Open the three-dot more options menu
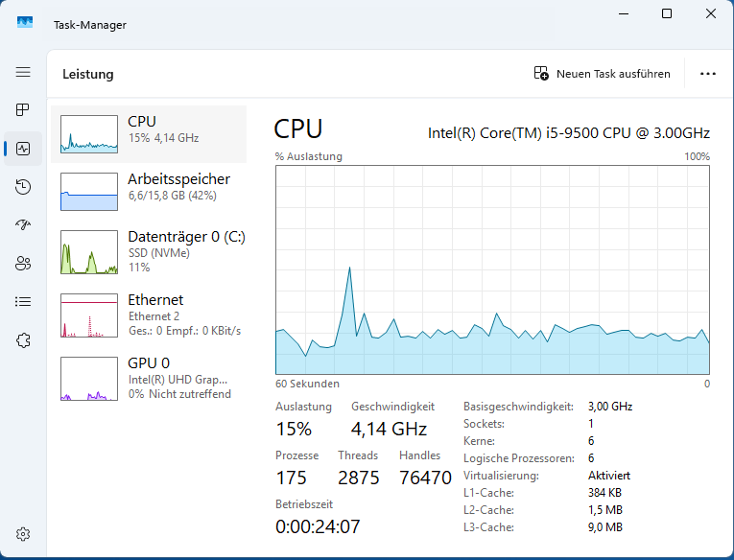This screenshot has width=734, height=560. pos(708,74)
